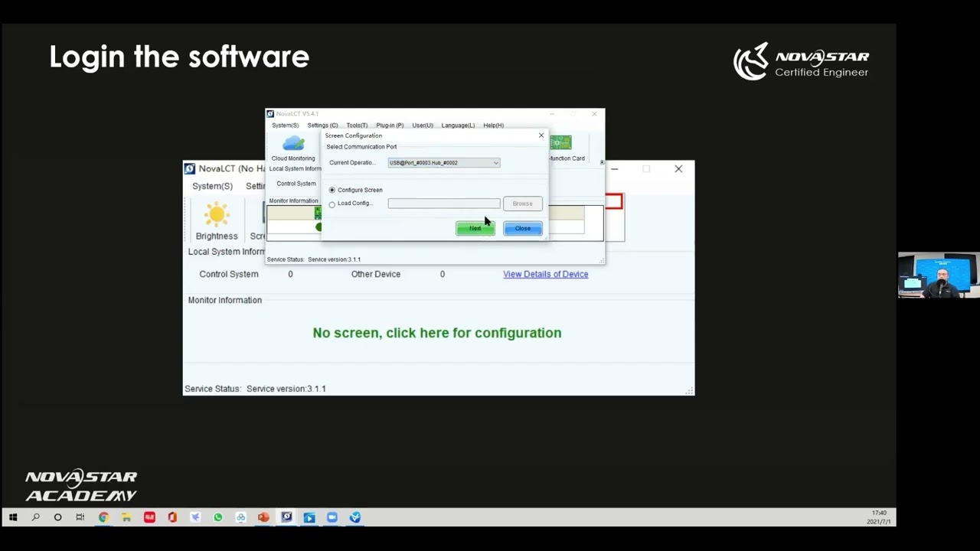Viewport: 980px width, 551px height.
Task: Select the Configure Screen radio option
Action: pyautogui.click(x=332, y=190)
